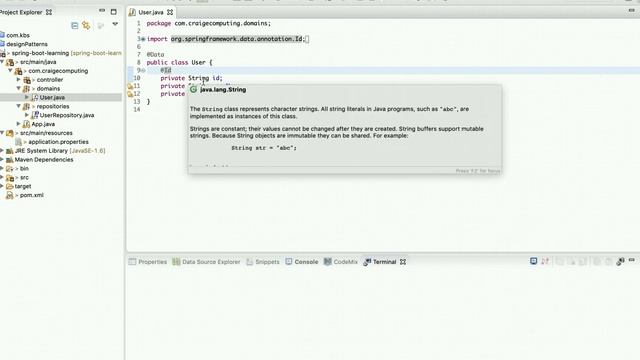640x360 pixels.
Task: Close the User.java editor tab
Action: [170, 12]
